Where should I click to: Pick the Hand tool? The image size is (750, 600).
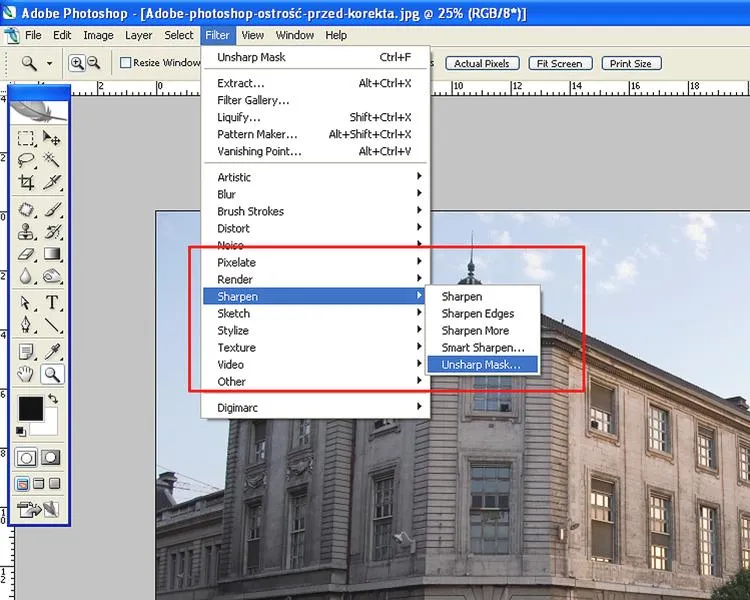pos(26,374)
